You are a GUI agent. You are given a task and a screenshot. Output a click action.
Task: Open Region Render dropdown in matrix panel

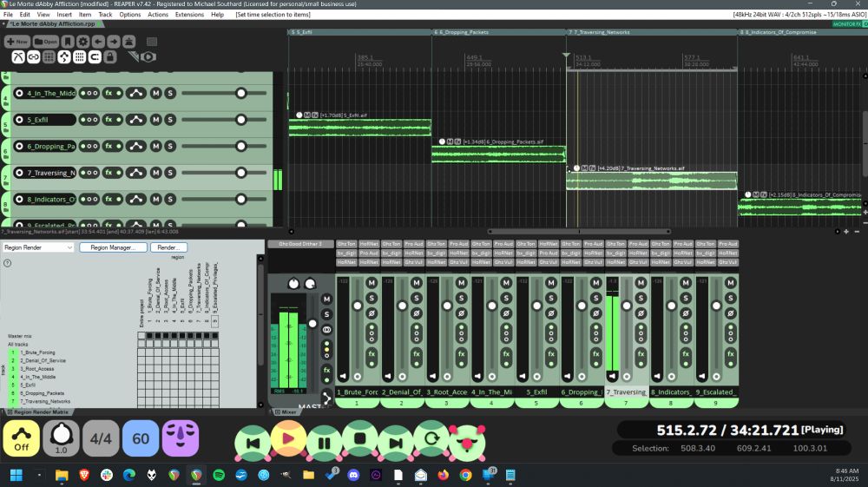tap(37, 247)
